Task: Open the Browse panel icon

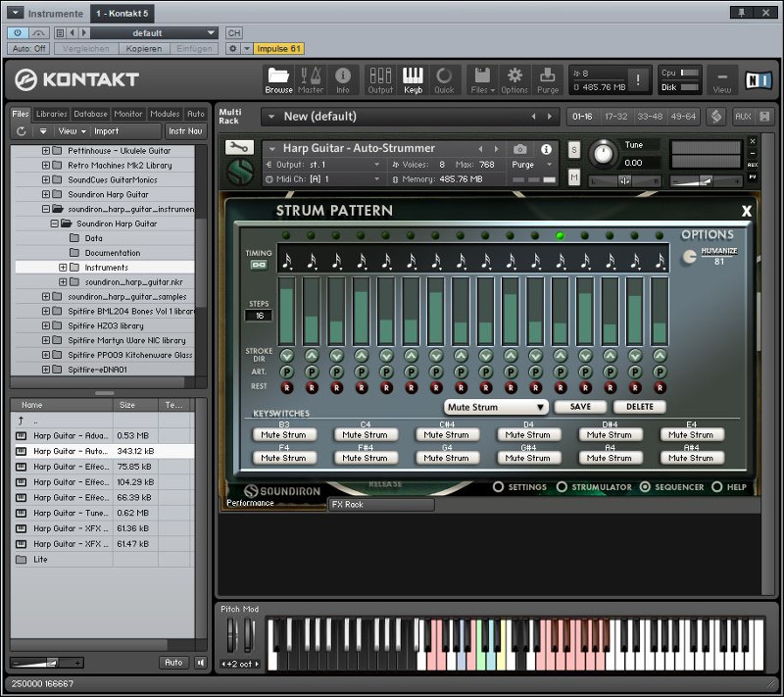Action: tap(278, 79)
